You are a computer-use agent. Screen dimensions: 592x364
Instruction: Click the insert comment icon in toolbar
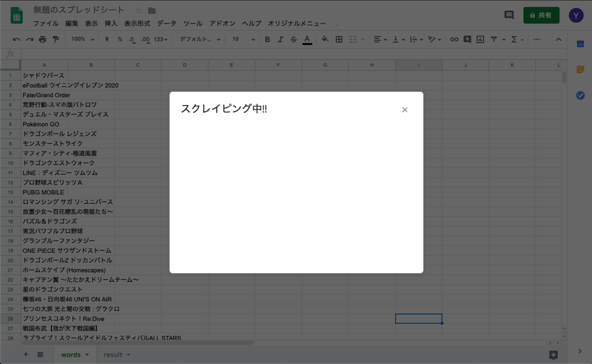[467, 39]
